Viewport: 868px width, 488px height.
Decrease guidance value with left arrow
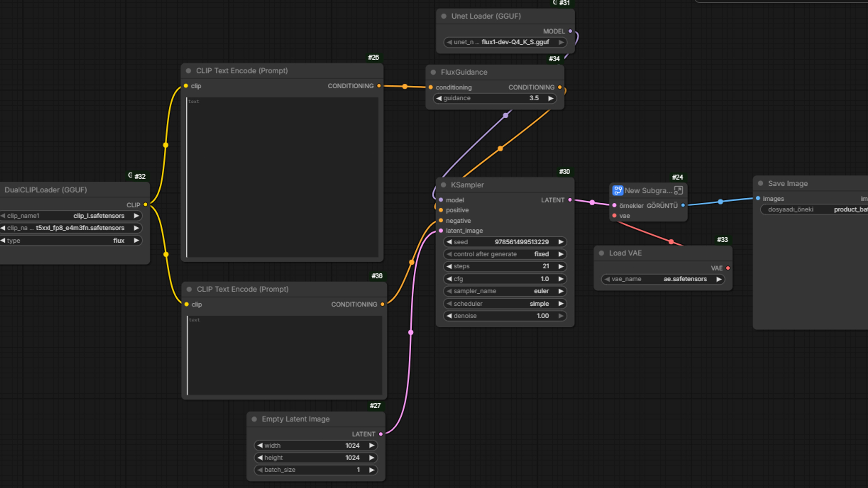point(439,98)
